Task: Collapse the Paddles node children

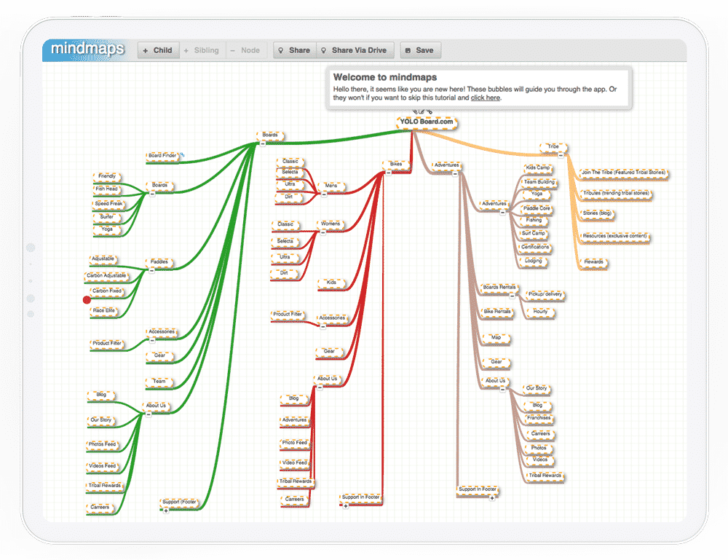Action: 152,269
